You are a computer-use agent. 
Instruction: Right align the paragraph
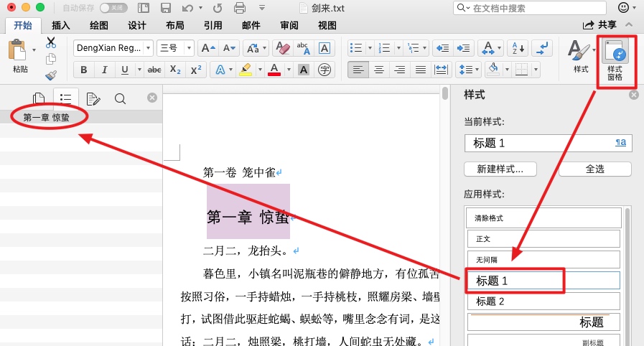pos(400,70)
